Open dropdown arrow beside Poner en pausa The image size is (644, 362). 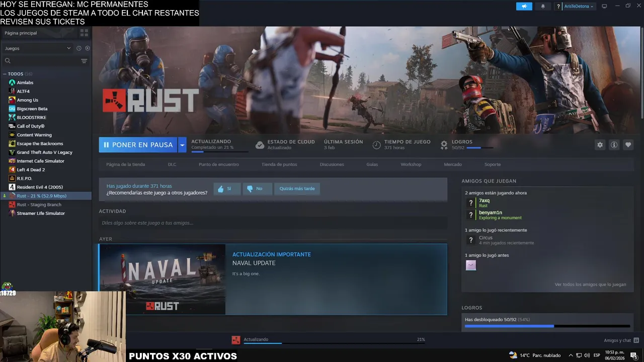click(182, 145)
